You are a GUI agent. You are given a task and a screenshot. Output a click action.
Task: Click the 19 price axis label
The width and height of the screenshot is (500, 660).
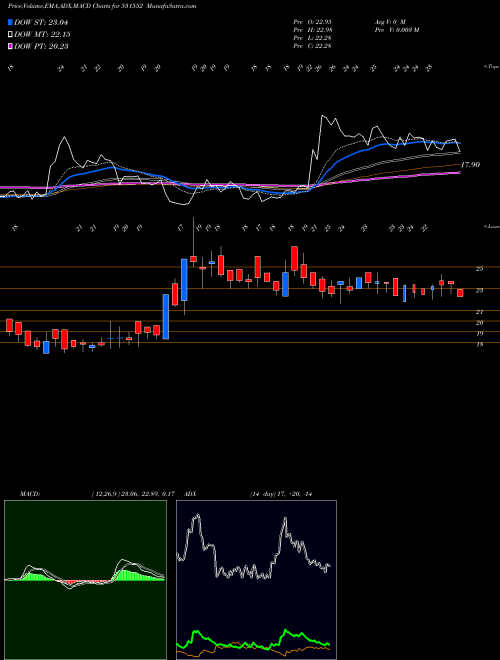(479, 334)
